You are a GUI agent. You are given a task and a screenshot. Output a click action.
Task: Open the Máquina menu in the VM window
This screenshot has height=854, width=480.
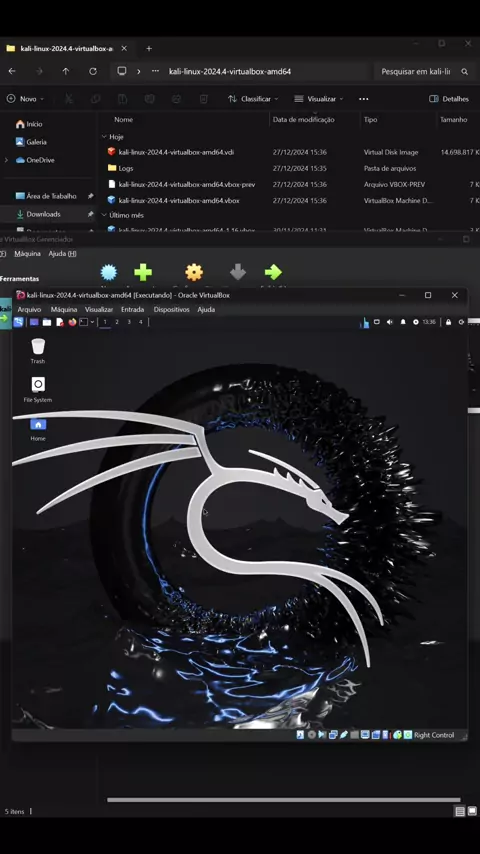(64, 309)
